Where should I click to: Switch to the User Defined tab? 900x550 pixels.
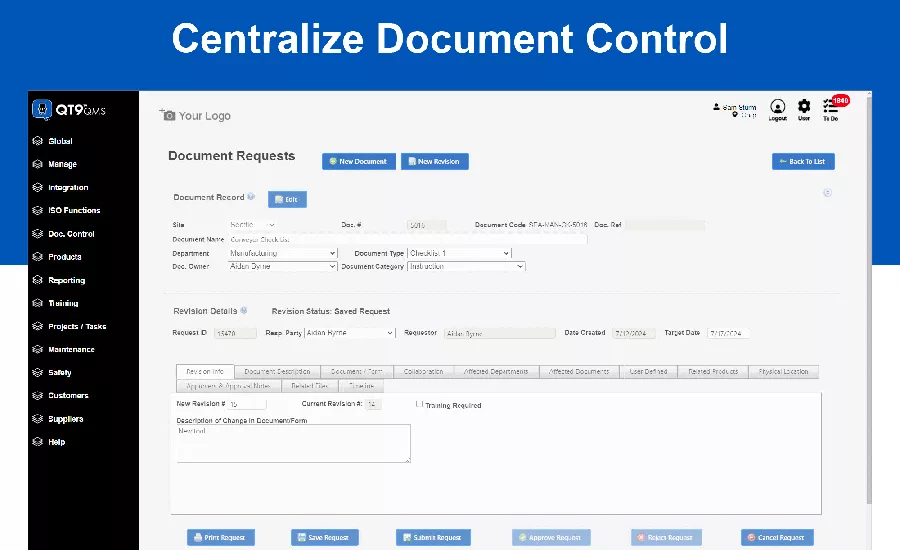(648, 372)
